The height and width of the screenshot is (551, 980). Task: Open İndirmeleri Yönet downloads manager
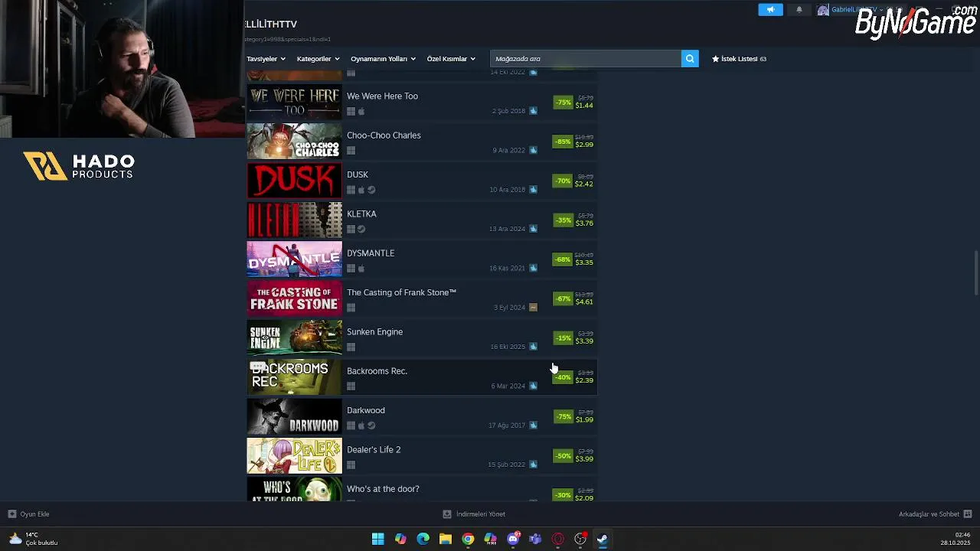[474, 514]
